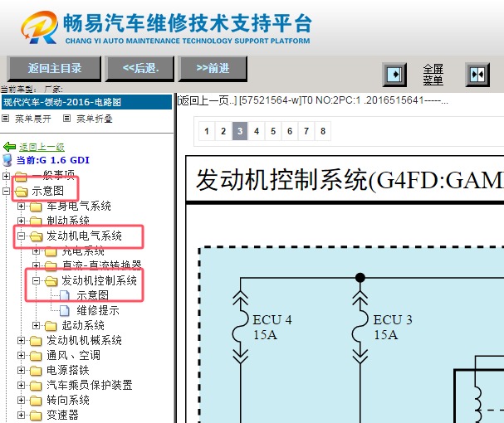The height and width of the screenshot is (423, 504).
Task: Click the top-level 示意图 folder icon
Action: tap(22, 192)
